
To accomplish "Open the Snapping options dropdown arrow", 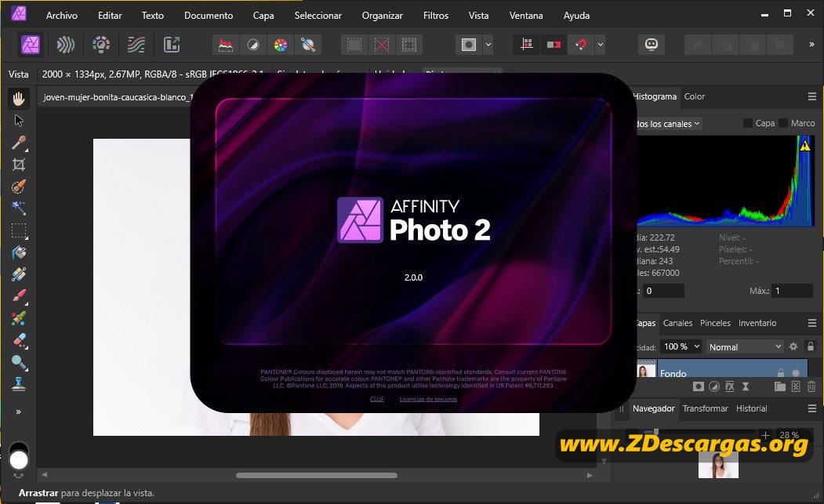I will pyautogui.click(x=600, y=45).
